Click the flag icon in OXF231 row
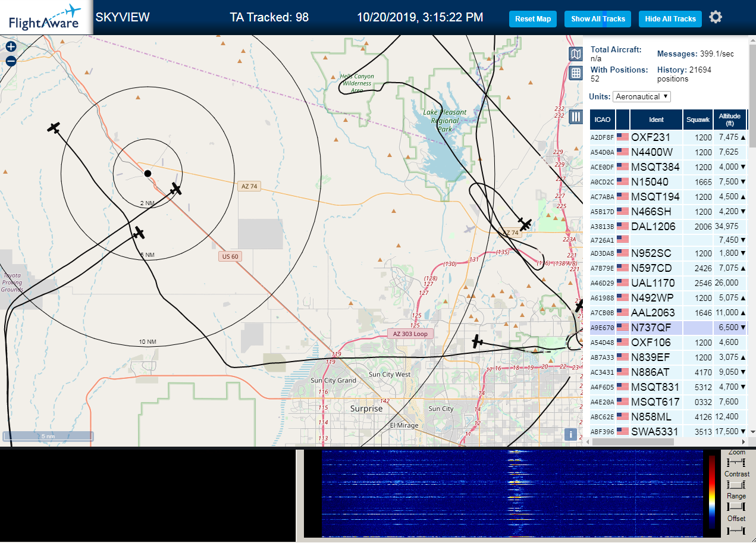The image size is (756, 543). point(623,137)
